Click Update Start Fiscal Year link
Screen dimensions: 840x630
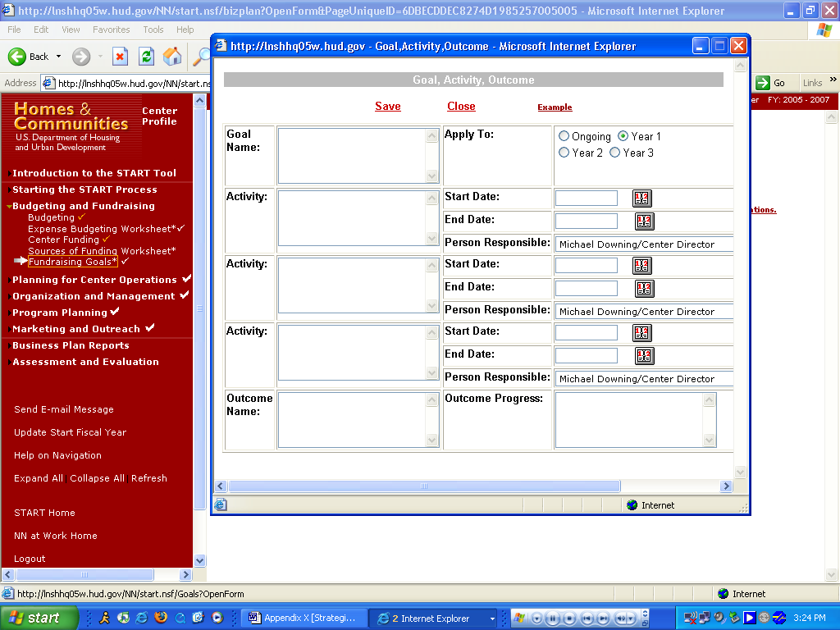tap(71, 432)
